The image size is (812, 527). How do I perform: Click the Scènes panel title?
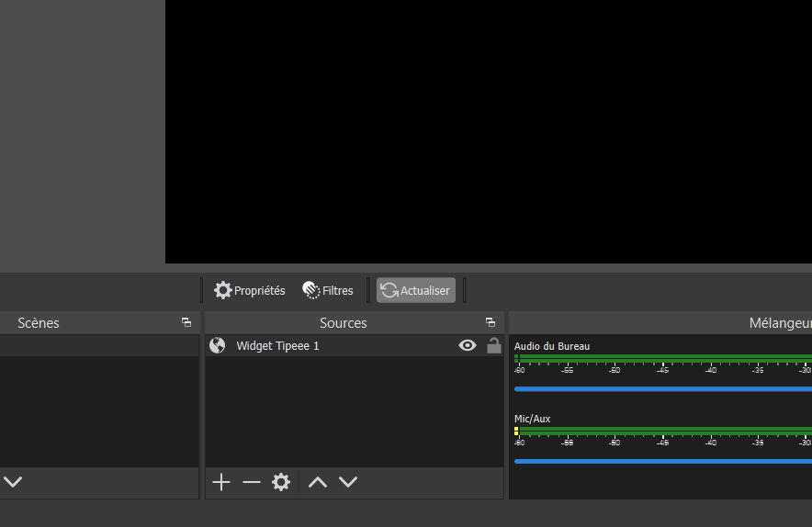[39, 323]
